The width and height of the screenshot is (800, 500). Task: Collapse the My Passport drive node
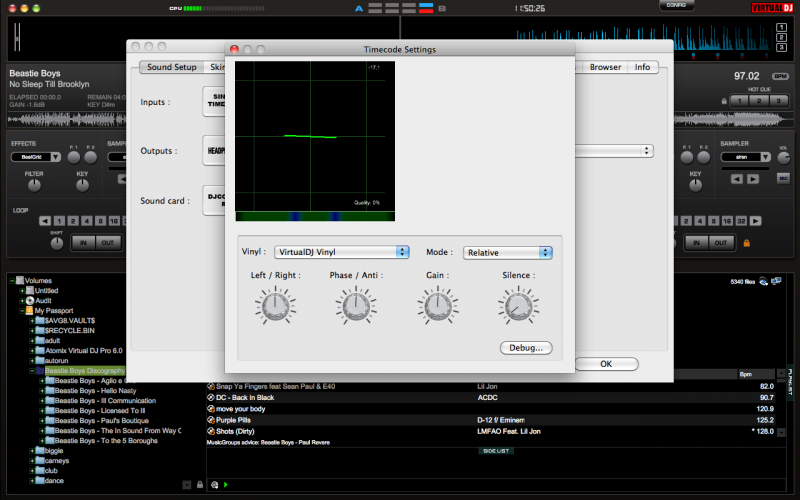[22, 311]
